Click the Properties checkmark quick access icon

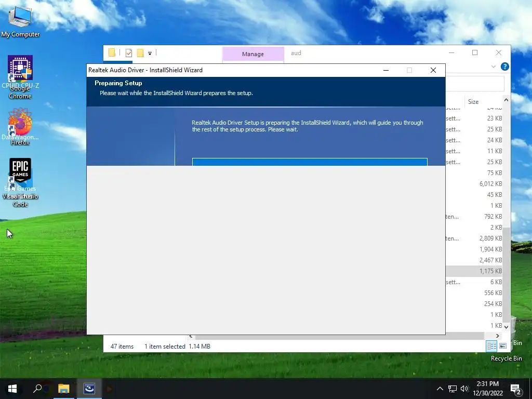coord(129,53)
